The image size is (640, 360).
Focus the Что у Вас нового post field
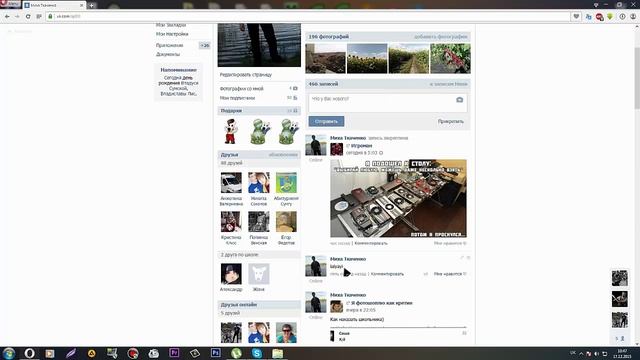coord(388,103)
